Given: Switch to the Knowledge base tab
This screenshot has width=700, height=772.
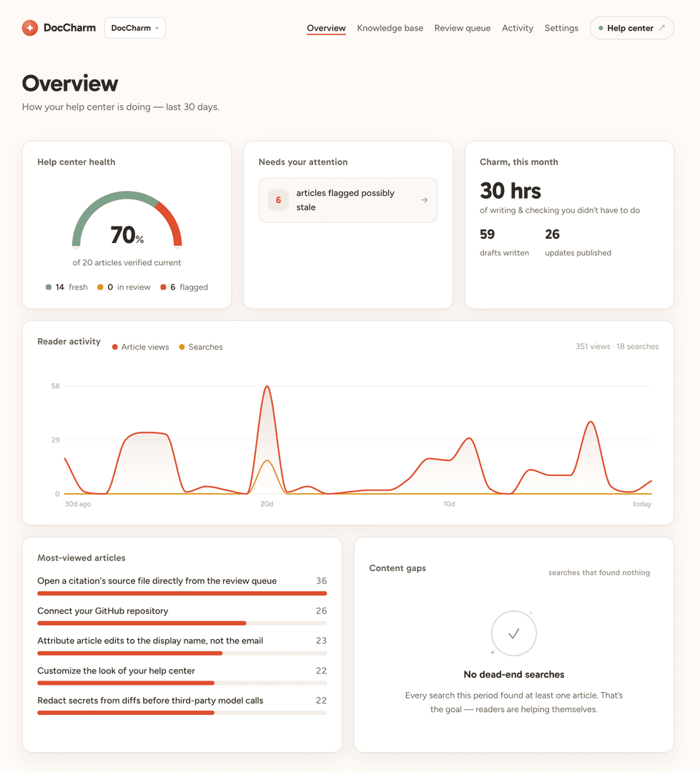Looking at the screenshot, I should pyautogui.click(x=390, y=28).
